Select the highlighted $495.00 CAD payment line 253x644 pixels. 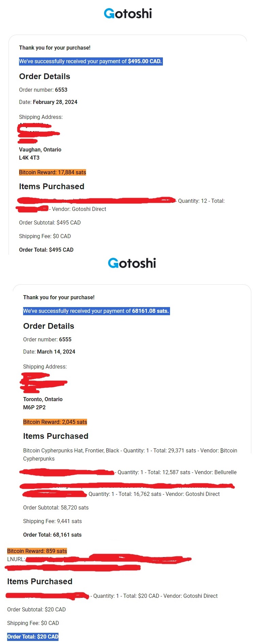[x=90, y=61]
